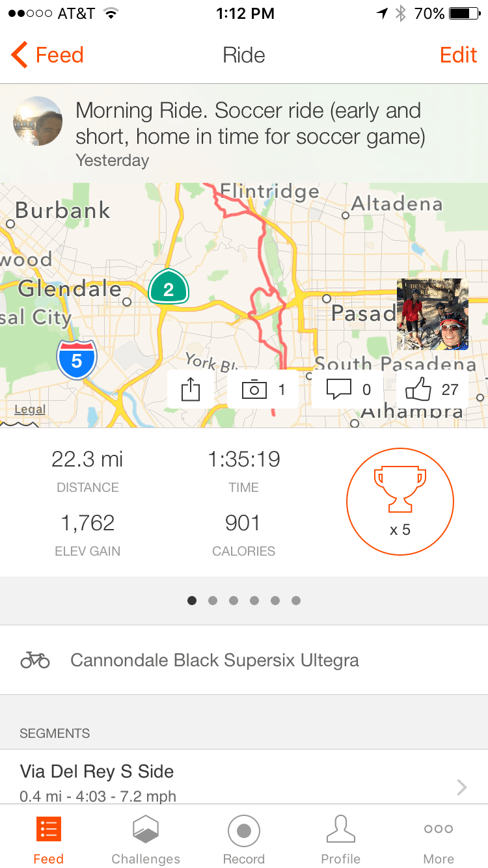488x868 pixels.
Task: Tap the trophy achievements circle
Action: point(400,502)
